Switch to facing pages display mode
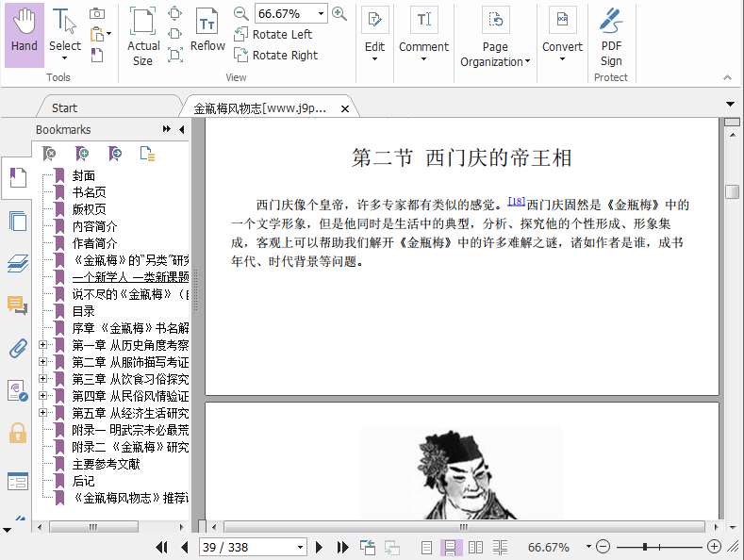744x560 pixels. tap(475, 547)
